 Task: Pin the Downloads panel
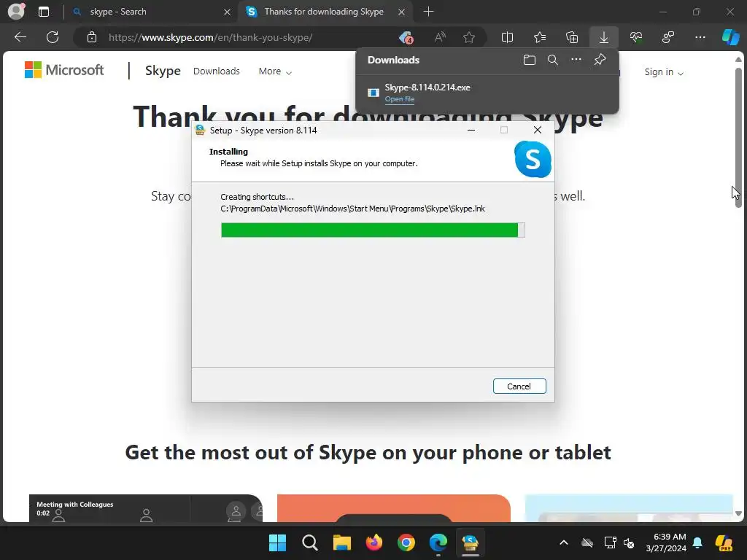click(x=600, y=60)
